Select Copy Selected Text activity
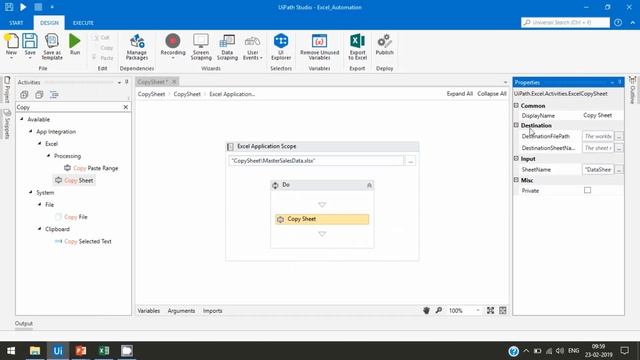Image resolution: width=640 pixels, height=360 pixels. 83,241
